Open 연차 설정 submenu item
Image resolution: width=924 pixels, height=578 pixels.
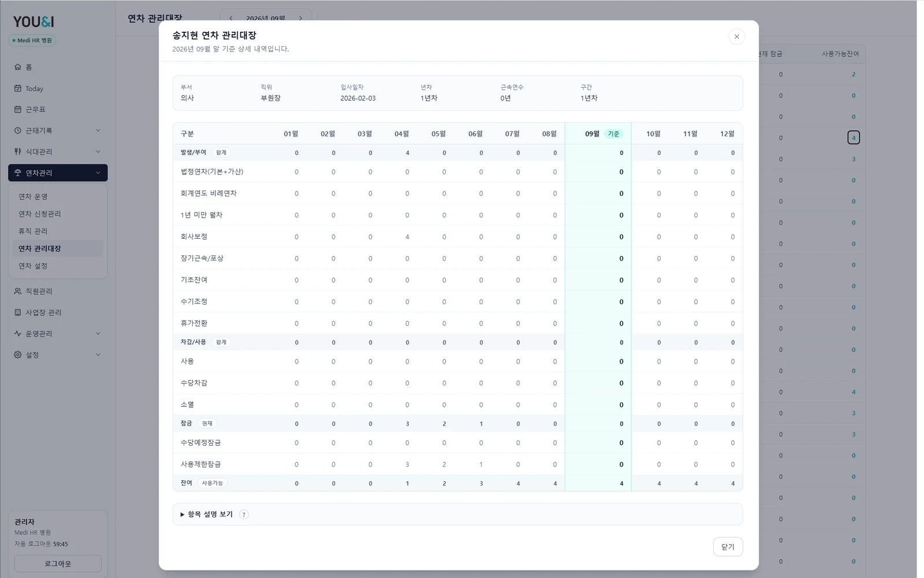click(x=58, y=266)
